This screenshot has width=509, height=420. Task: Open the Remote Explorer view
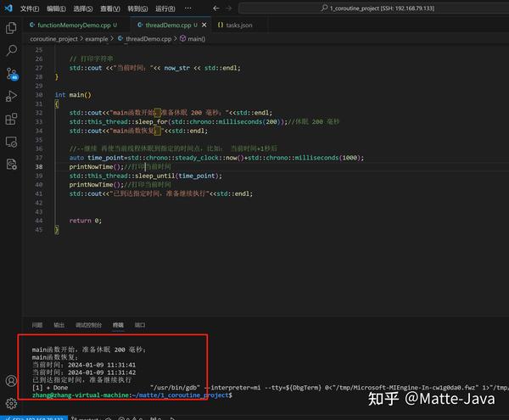[11, 142]
